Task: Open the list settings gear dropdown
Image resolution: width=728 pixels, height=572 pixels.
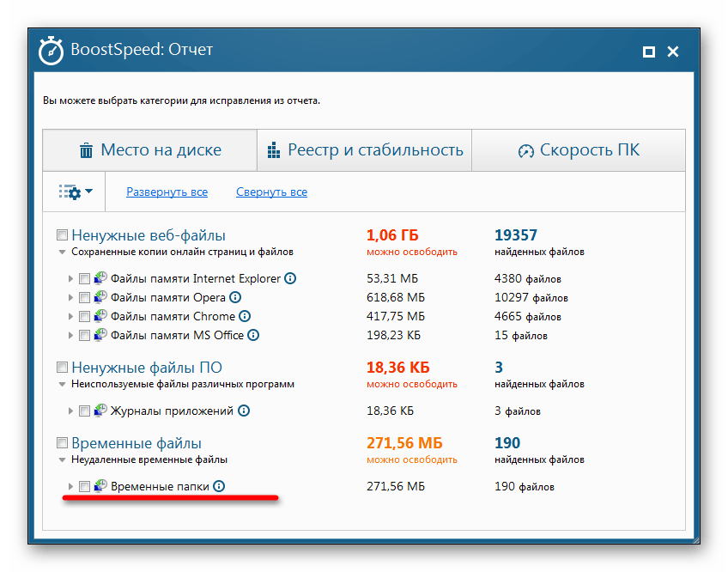Action: point(76,192)
